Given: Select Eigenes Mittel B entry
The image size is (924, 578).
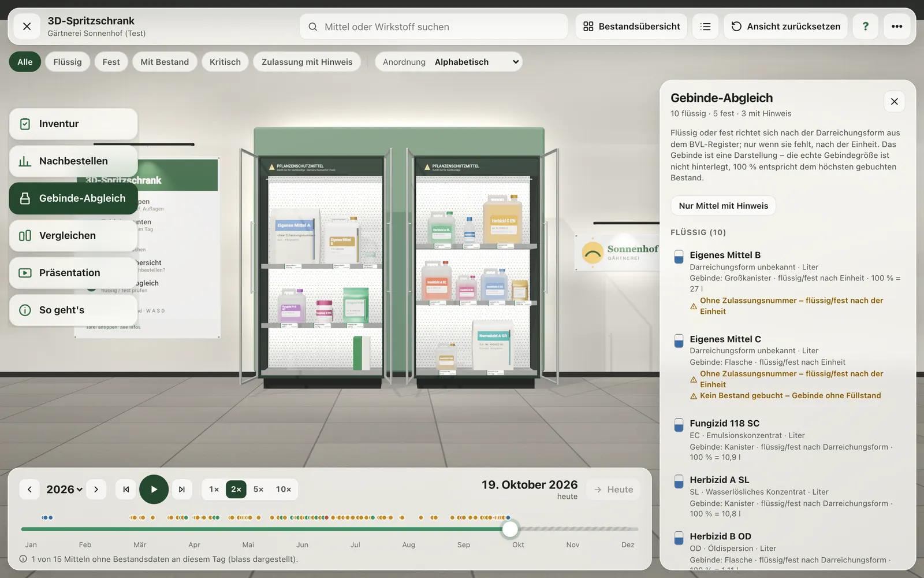Looking at the screenshot, I should pos(788,283).
